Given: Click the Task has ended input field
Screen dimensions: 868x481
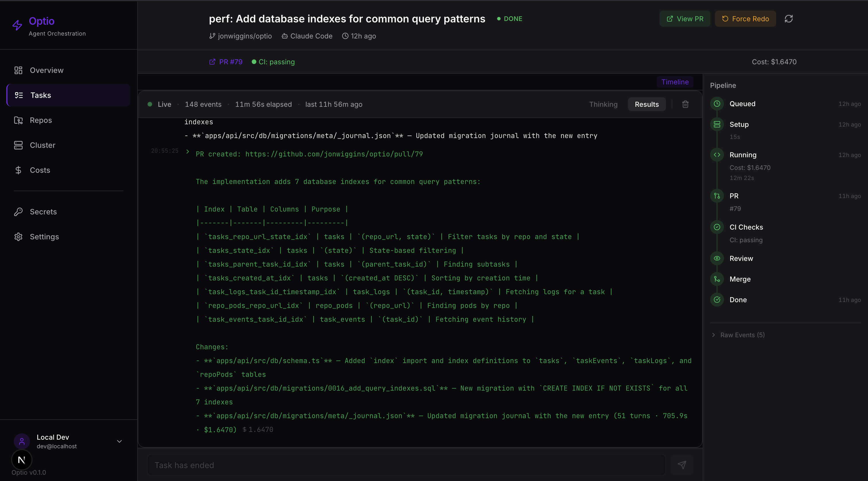Looking at the screenshot, I should point(406,465).
